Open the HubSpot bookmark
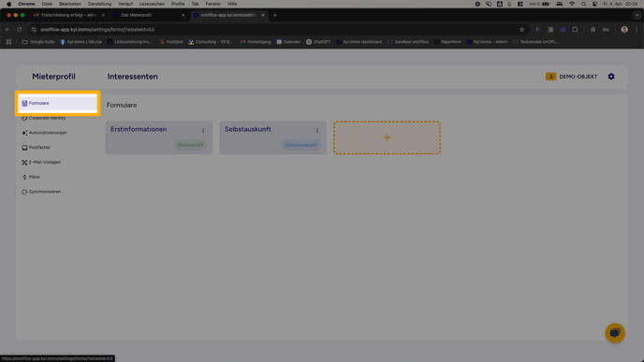This screenshot has height=362, width=644. (171, 42)
